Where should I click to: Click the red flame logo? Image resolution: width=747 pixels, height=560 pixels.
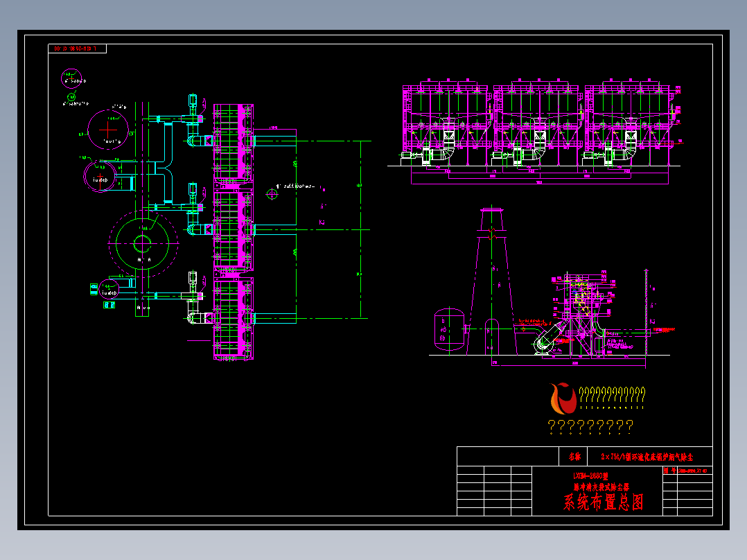click(x=563, y=398)
